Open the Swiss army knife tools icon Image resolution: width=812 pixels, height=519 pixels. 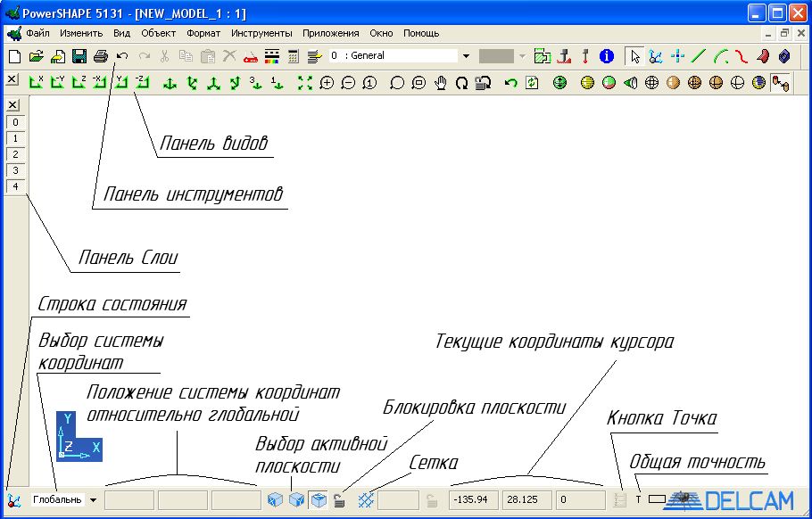251,56
